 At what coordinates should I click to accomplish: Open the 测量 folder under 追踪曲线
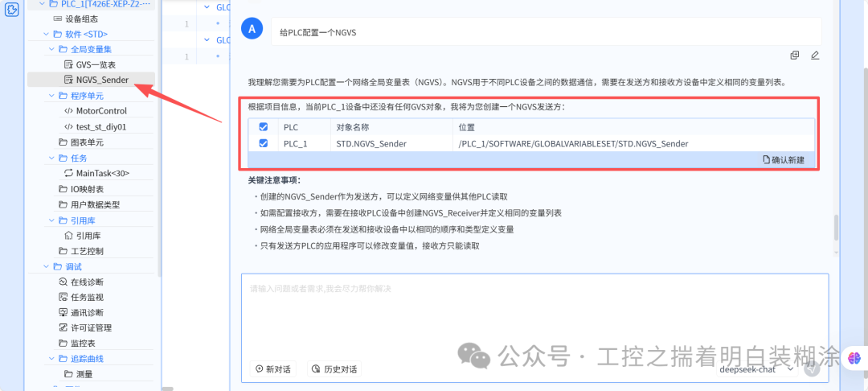point(78,374)
